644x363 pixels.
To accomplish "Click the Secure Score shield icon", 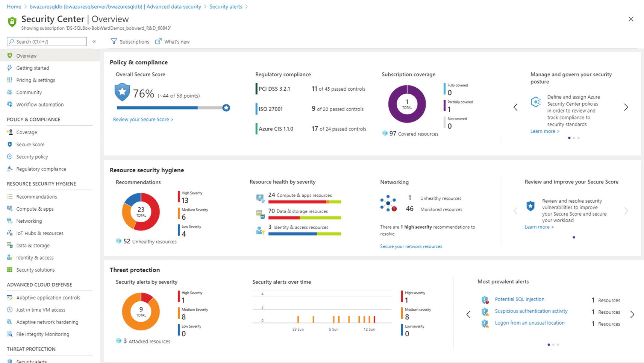I will (10, 144).
